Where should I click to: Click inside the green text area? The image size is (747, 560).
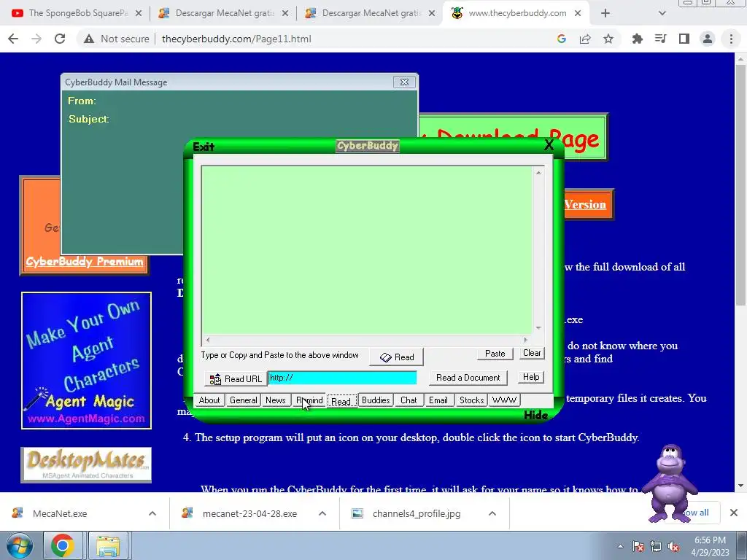[367, 250]
